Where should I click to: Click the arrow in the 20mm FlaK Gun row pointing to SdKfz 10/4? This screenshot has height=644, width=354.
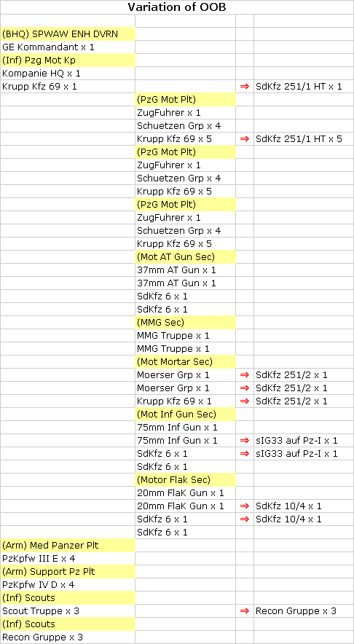[244, 506]
